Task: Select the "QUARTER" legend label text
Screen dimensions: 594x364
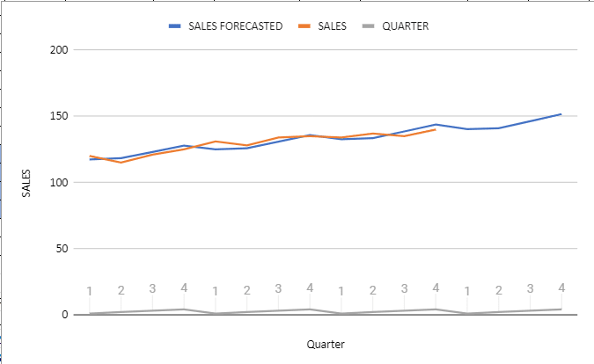Action: 405,27
